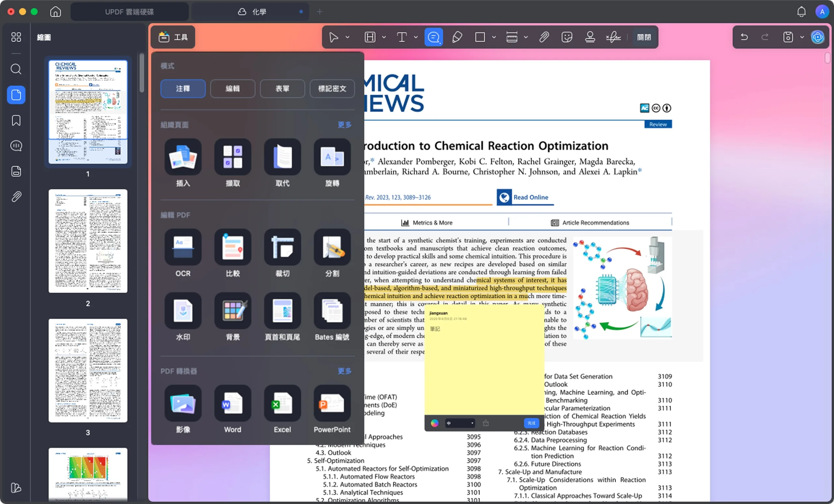Switch to the UPDF 雲端硬碟 tab

tap(129, 12)
